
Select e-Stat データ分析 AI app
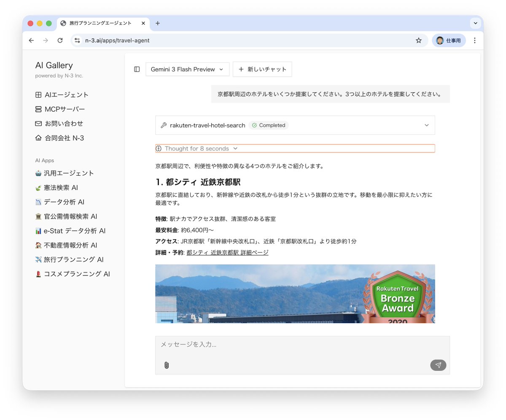(70, 230)
